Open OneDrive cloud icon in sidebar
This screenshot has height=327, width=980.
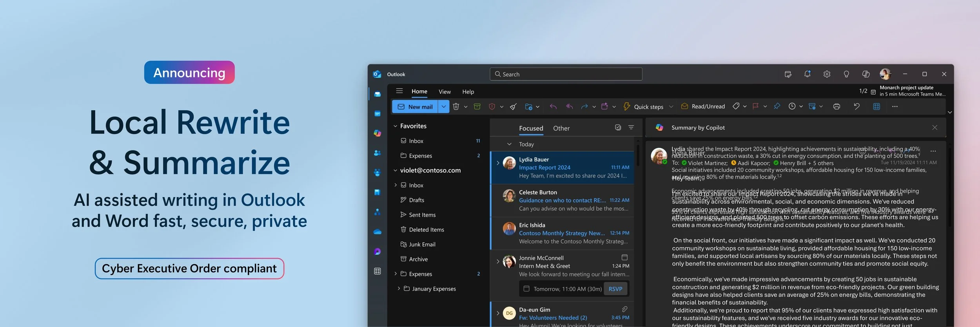tap(377, 232)
